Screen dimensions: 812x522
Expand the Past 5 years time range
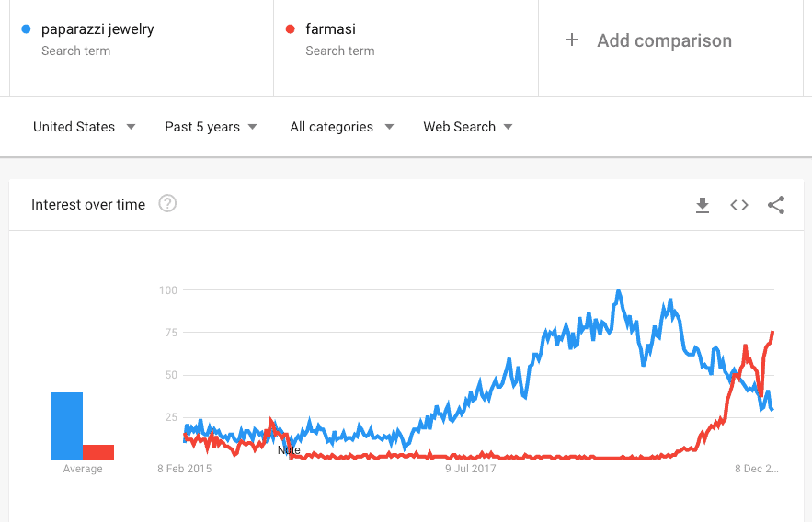tap(211, 127)
